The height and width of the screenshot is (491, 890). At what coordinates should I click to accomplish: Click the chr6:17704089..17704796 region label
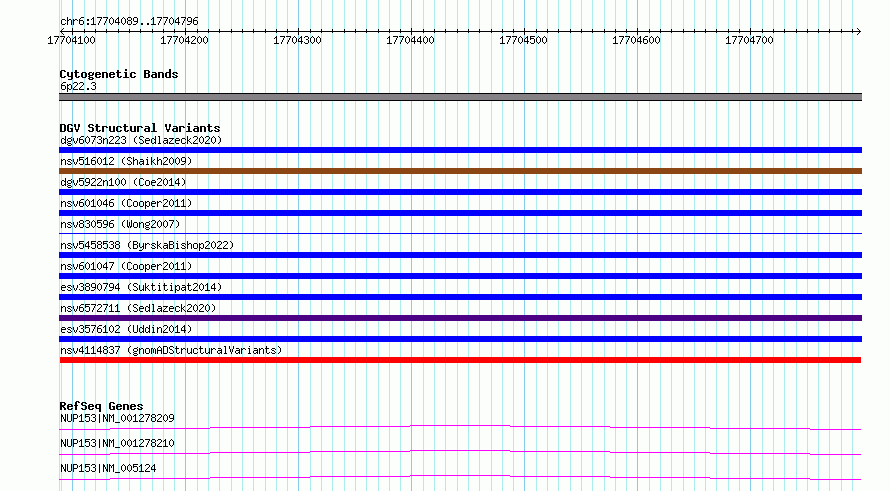(129, 21)
